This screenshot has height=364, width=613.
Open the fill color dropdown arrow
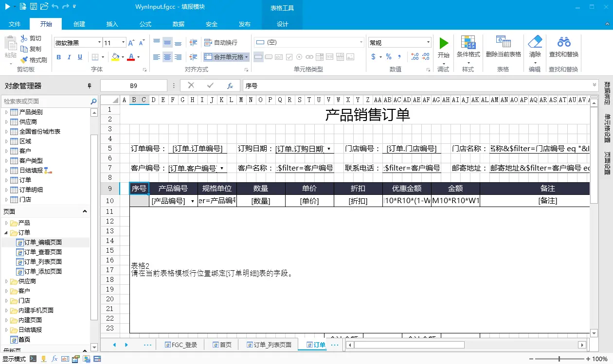123,57
